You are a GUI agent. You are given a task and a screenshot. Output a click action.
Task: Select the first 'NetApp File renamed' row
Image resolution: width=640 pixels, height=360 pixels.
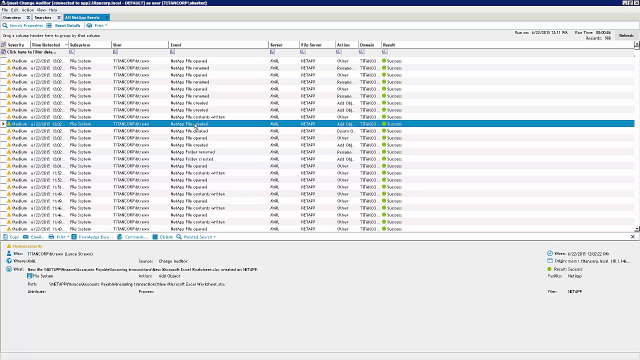coord(317,68)
